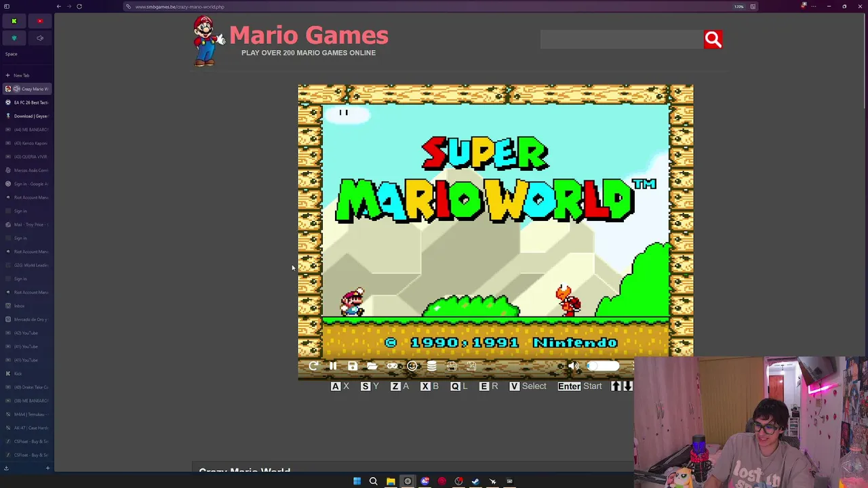Image resolution: width=868 pixels, height=488 pixels.
Task: Switch to Kick tab in sidebar
Action: pos(27,373)
